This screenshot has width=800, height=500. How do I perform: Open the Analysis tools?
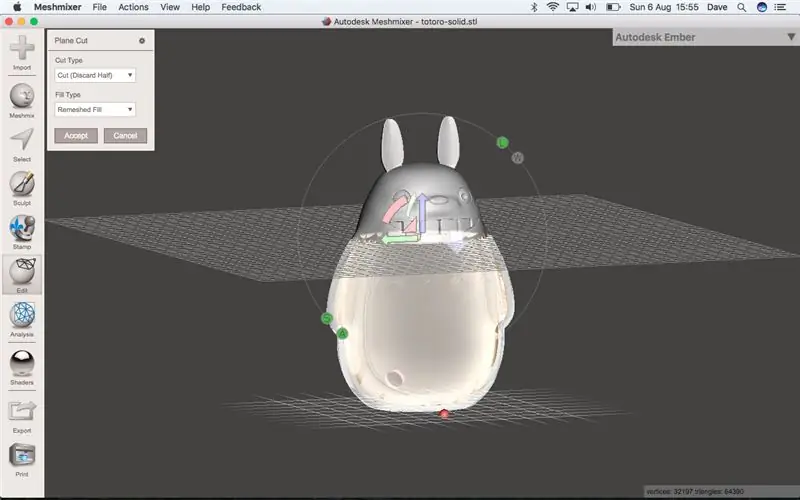pyautogui.click(x=22, y=319)
